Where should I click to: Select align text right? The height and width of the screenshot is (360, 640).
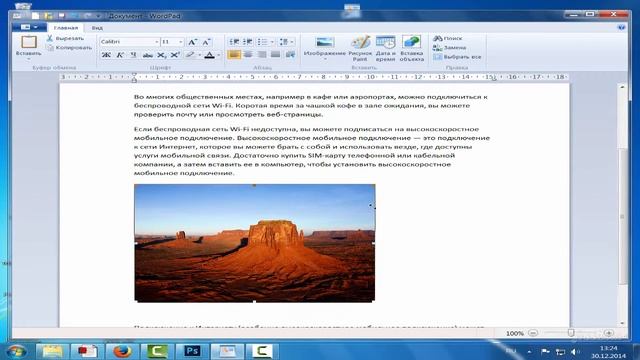[262, 54]
